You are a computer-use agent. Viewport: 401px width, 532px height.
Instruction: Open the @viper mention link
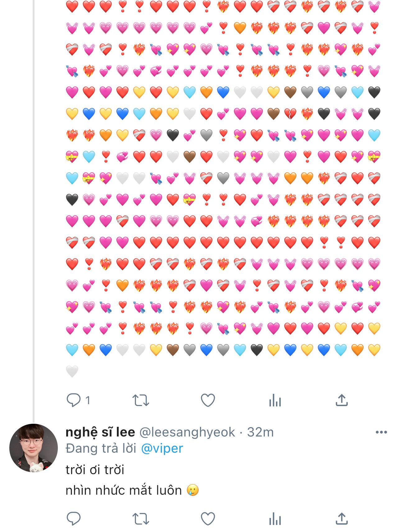tap(162, 448)
